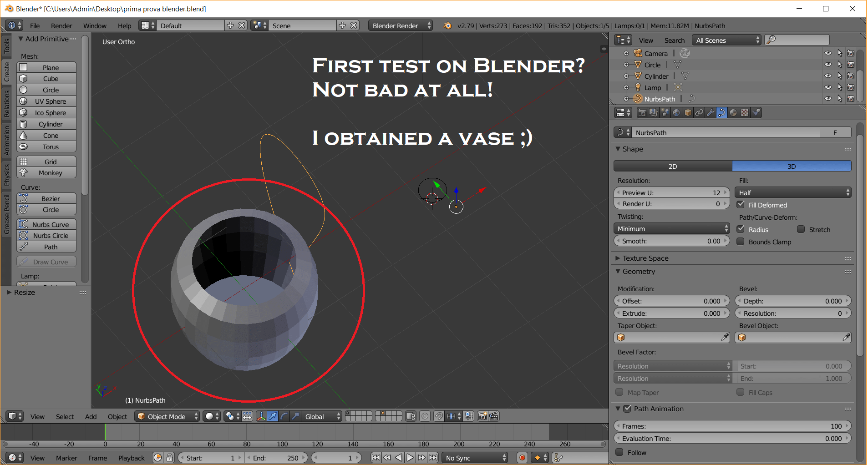
Task: Open the Blender Render engine dropdown
Action: click(x=401, y=25)
